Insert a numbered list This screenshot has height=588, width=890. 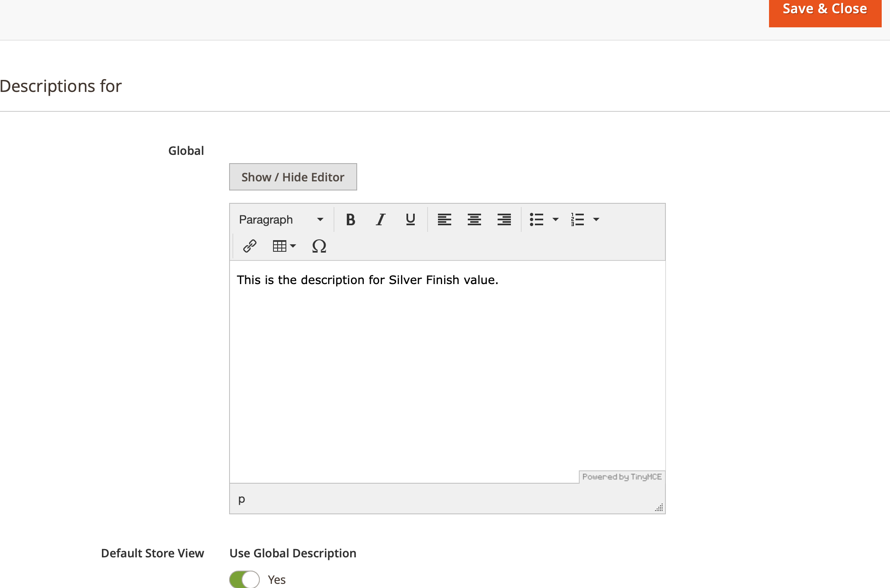point(577,219)
